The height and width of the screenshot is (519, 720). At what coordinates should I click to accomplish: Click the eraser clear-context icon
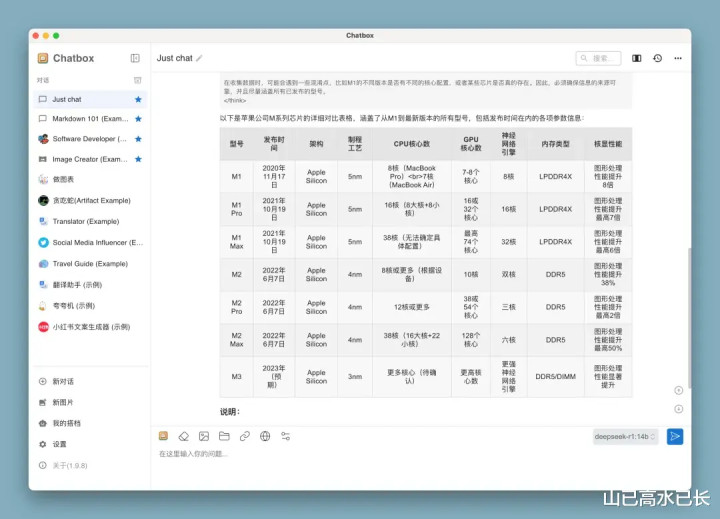point(184,436)
